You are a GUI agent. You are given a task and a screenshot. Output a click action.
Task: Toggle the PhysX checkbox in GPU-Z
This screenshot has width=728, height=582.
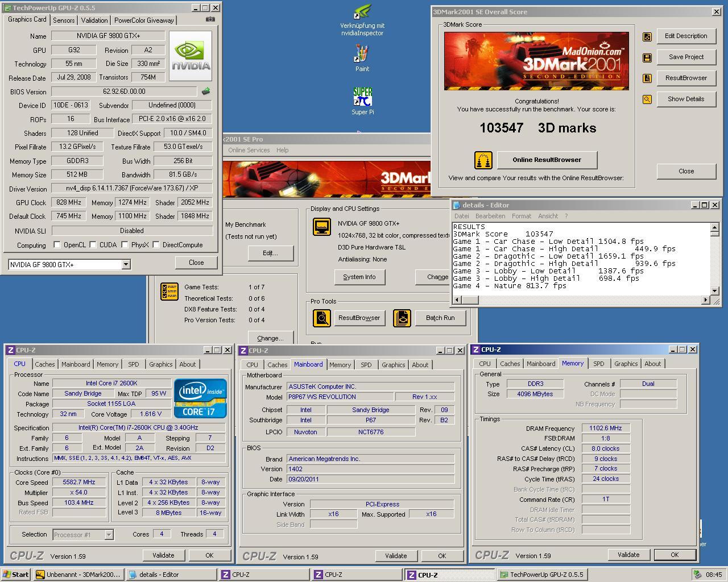pyautogui.click(x=124, y=245)
